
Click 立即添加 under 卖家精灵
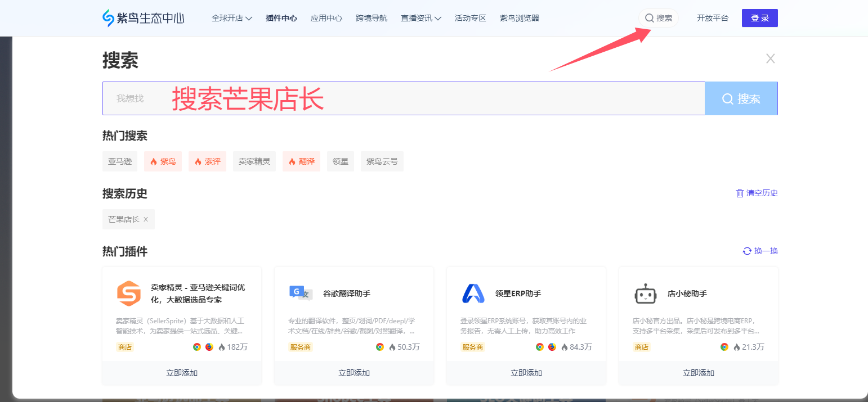pyautogui.click(x=182, y=373)
